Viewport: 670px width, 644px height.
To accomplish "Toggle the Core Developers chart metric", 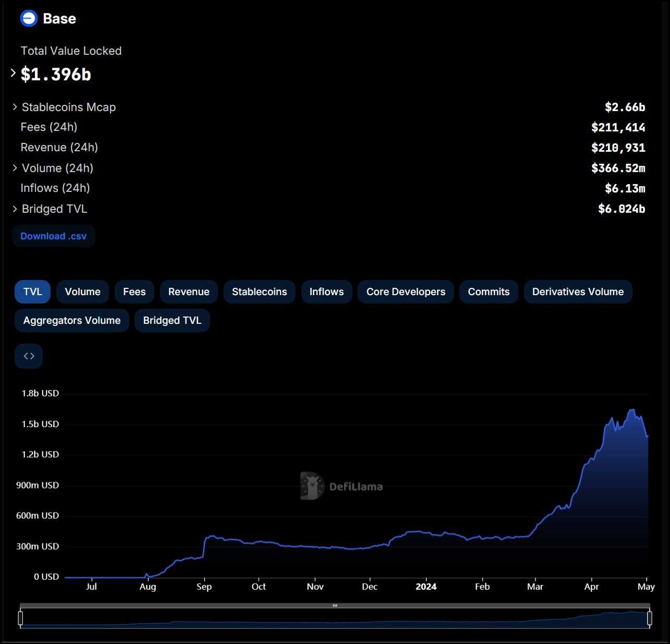I will 406,291.
